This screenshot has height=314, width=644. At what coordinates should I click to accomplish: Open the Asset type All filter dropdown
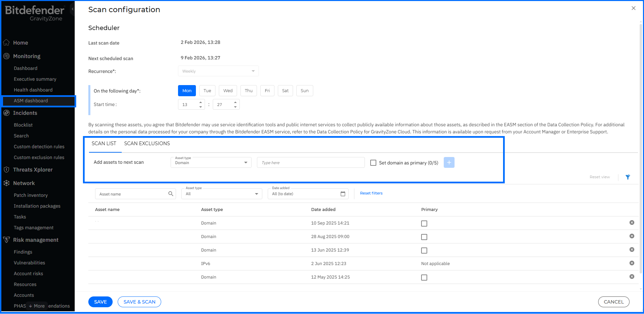(x=222, y=194)
